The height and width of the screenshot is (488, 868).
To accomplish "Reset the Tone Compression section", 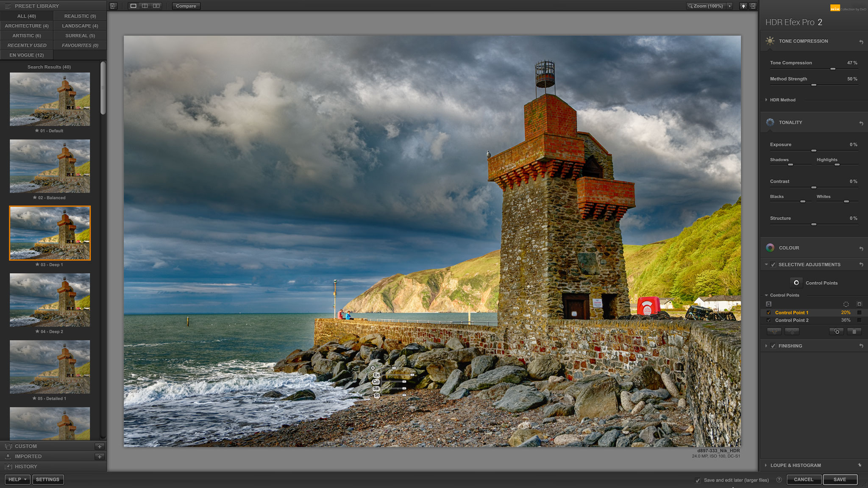I will coord(861,42).
